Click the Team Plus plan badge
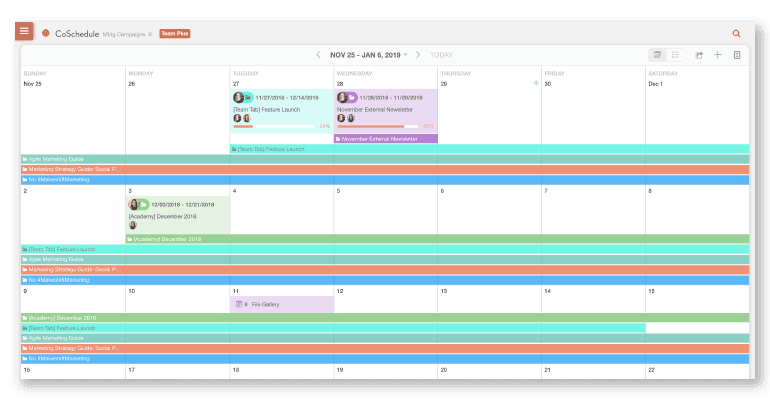Image resolution: width=770 pixels, height=410 pixels. 175,34
